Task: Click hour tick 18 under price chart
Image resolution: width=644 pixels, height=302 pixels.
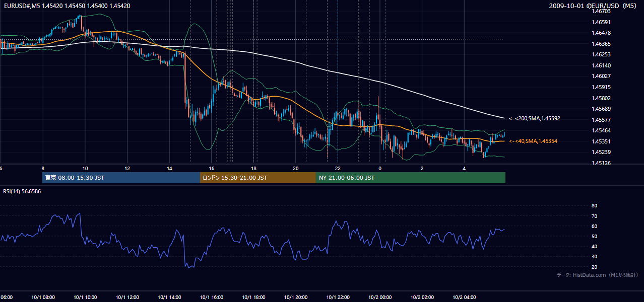Action: pyautogui.click(x=254, y=168)
